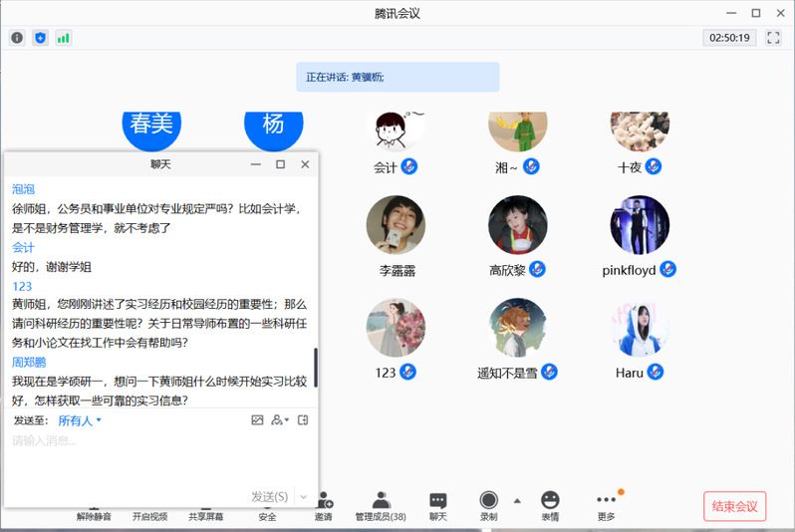Toggle microphone icon next to Haru
Screen dimensions: 795x532
pyautogui.click(x=656, y=372)
